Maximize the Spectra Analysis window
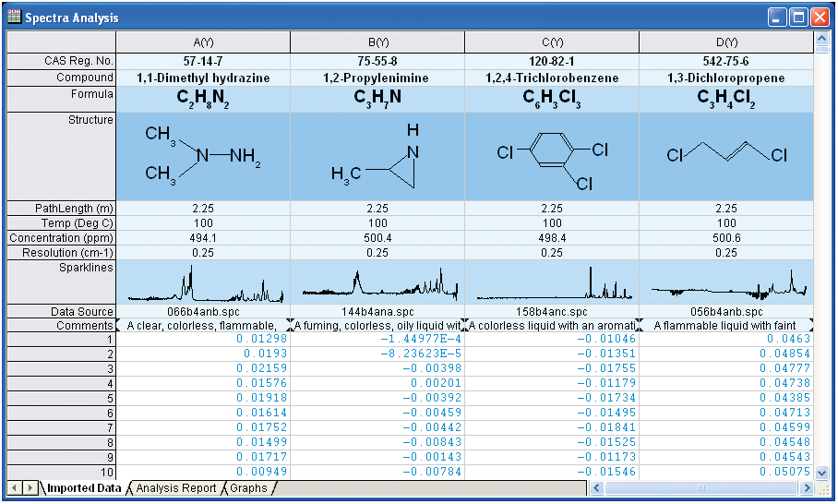838x504 pixels. click(798, 18)
